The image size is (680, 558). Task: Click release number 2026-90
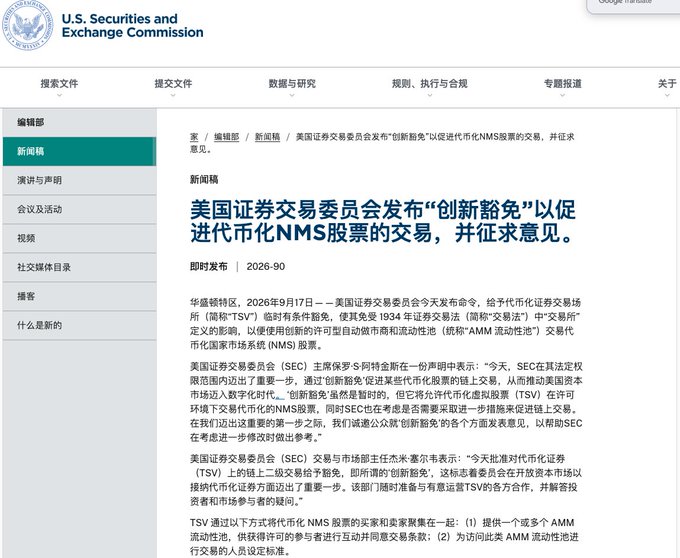(265, 267)
